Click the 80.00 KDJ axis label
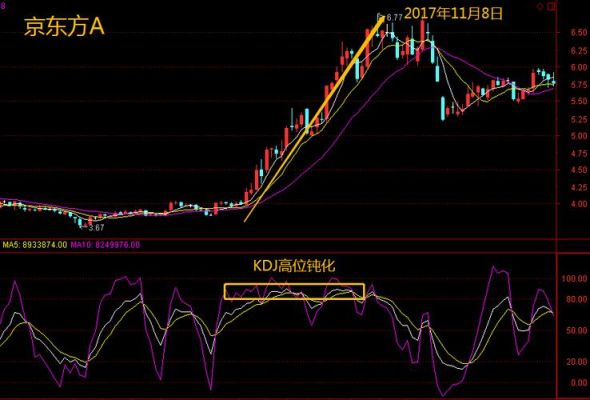590x400 pixels. click(576, 300)
